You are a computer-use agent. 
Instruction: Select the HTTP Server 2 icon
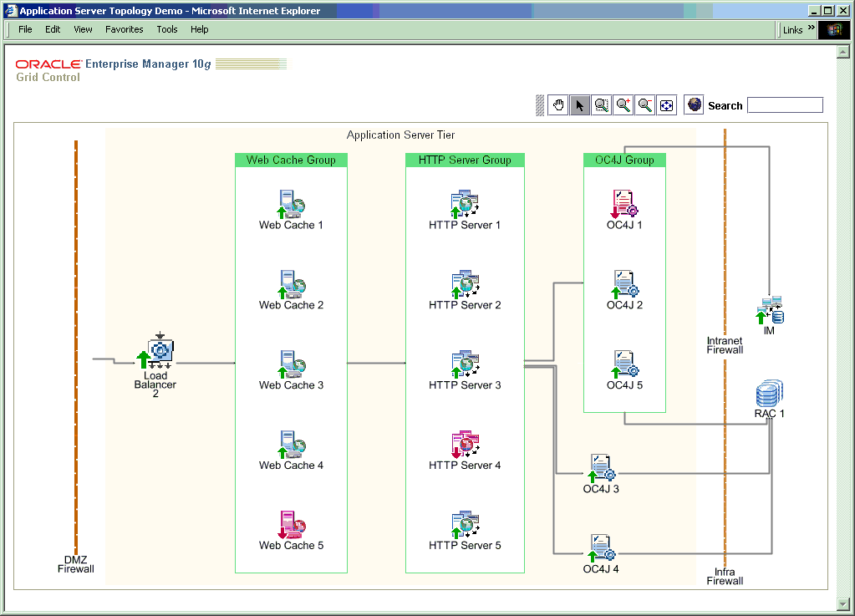[x=465, y=284]
